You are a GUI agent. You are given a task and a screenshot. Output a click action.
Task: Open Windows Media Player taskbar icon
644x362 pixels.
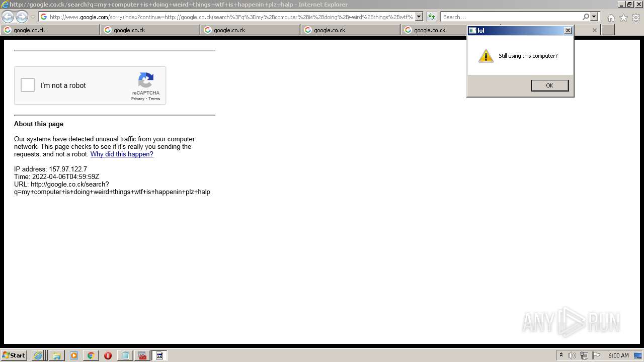73,355
